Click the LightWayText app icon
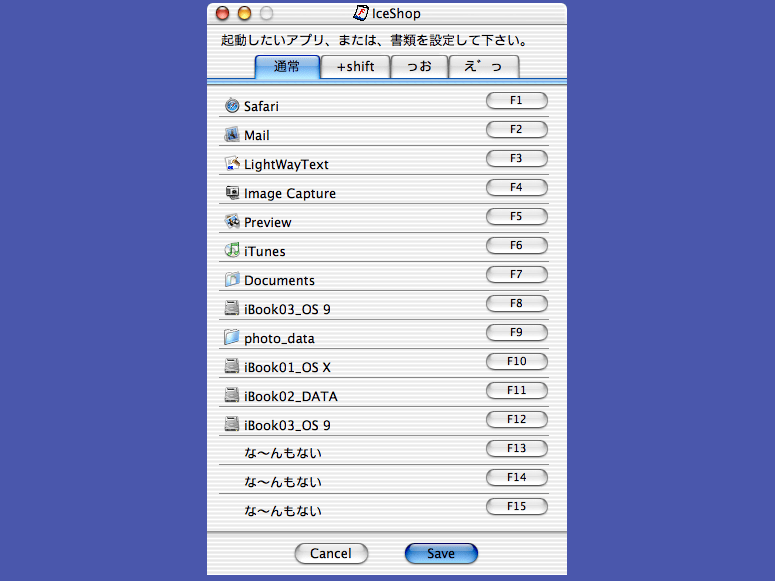The width and height of the screenshot is (775, 581). pos(232,163)
